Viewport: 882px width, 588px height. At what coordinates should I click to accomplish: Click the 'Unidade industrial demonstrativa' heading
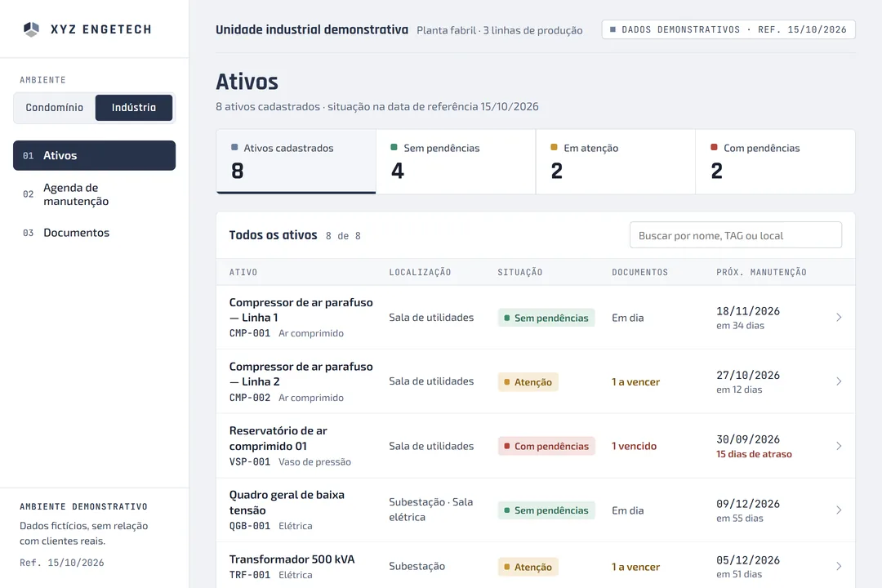312,30
